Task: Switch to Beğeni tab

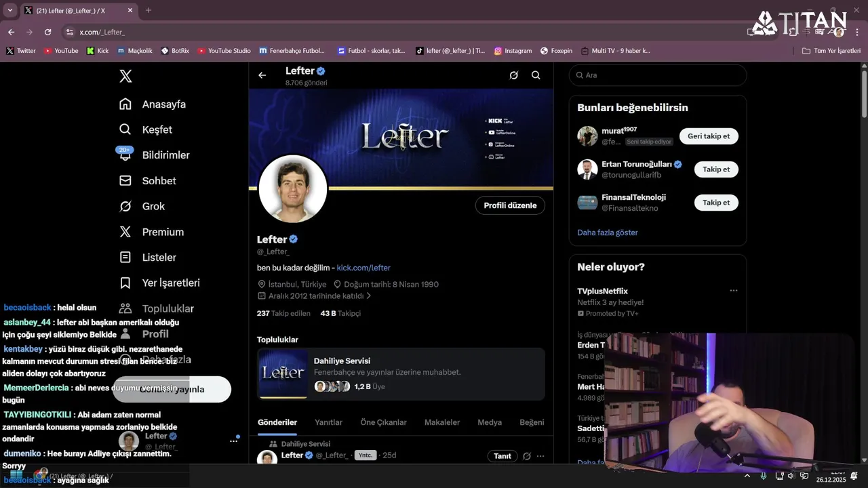Action: [x=532, y=422]
